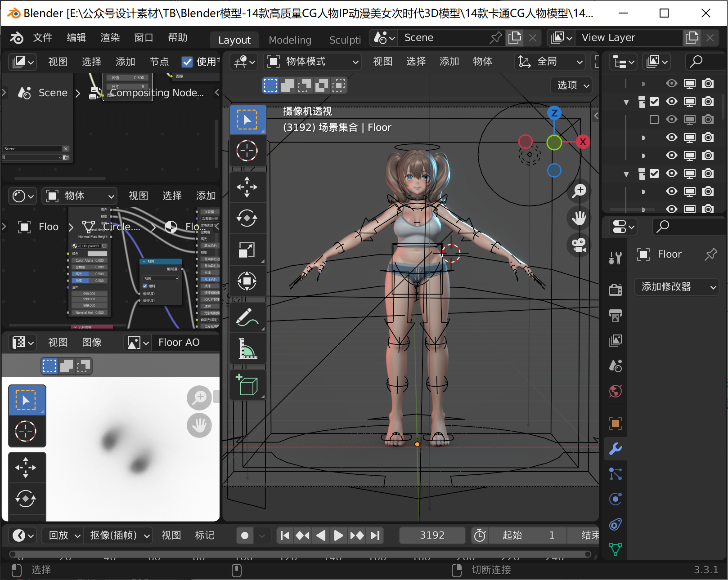Open the '选项' options dropdown
728x580 pixels.
tap(571, 85)
